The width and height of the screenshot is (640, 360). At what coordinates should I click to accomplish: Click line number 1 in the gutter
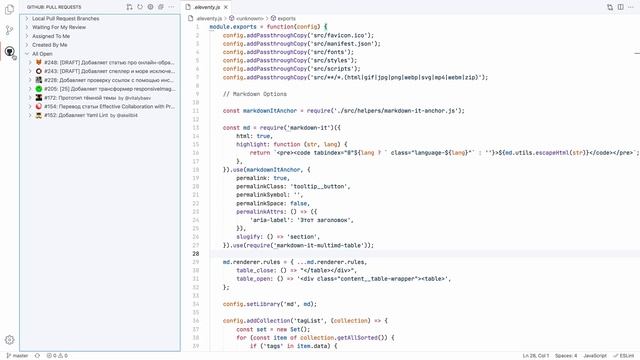point(198,27)
